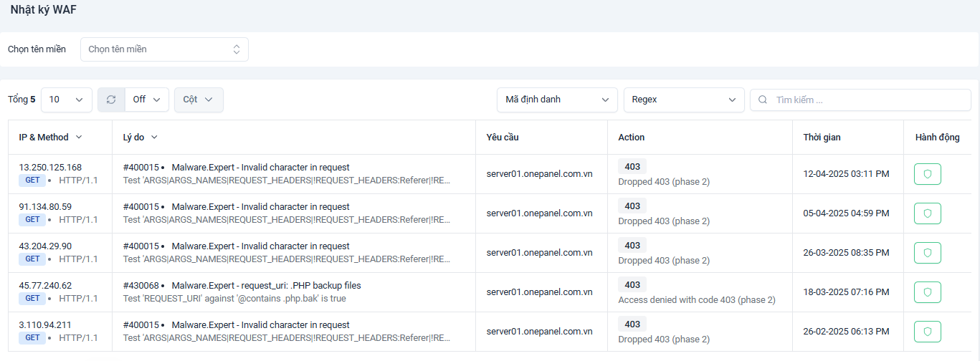Click the search magnifier icon
The width and height of the screenshot is (980, 361).
click(763, 100)
